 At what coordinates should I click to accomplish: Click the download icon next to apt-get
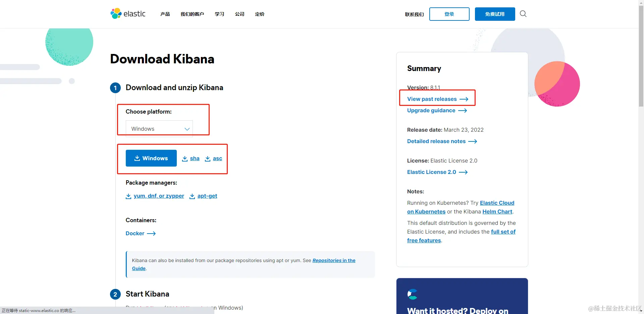pyautogui.click(x=192, y=196)
